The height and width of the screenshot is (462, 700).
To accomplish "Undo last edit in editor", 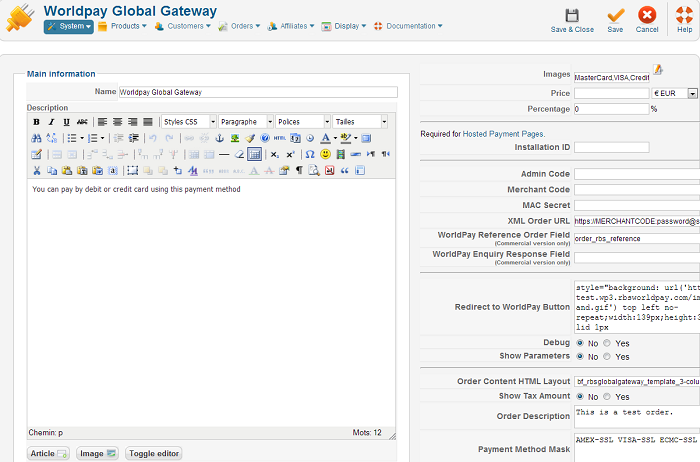I will (x=153, y=138).
